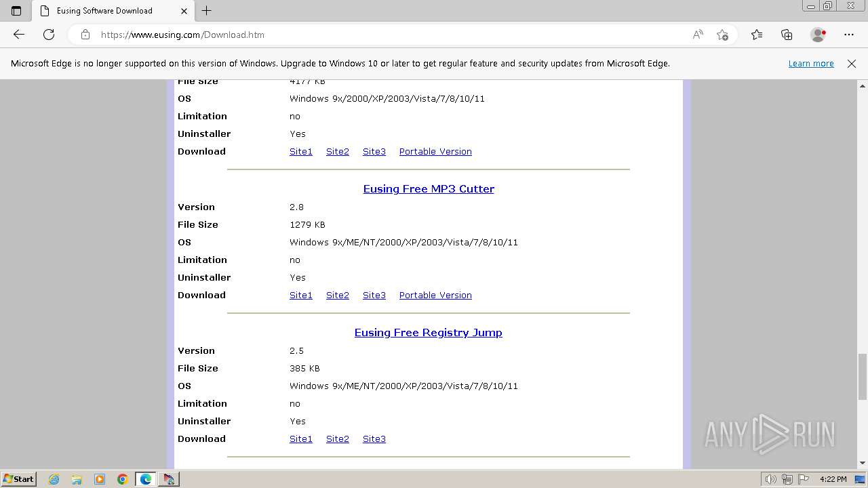Launch Internet Explorer from taskbar
868x488 pixels.
54,479
